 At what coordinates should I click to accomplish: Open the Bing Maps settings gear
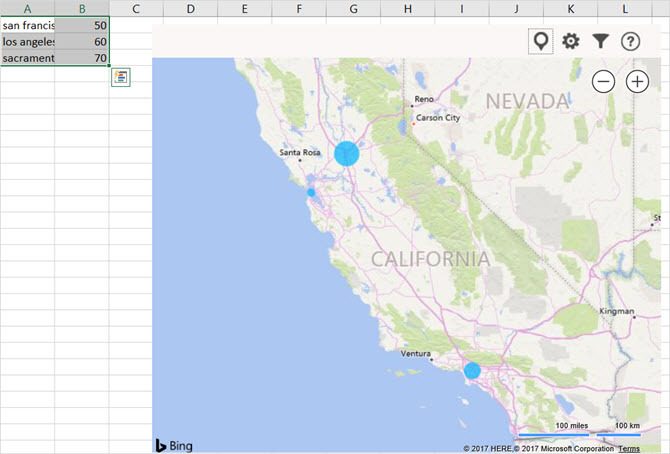(x=571, y=41)
